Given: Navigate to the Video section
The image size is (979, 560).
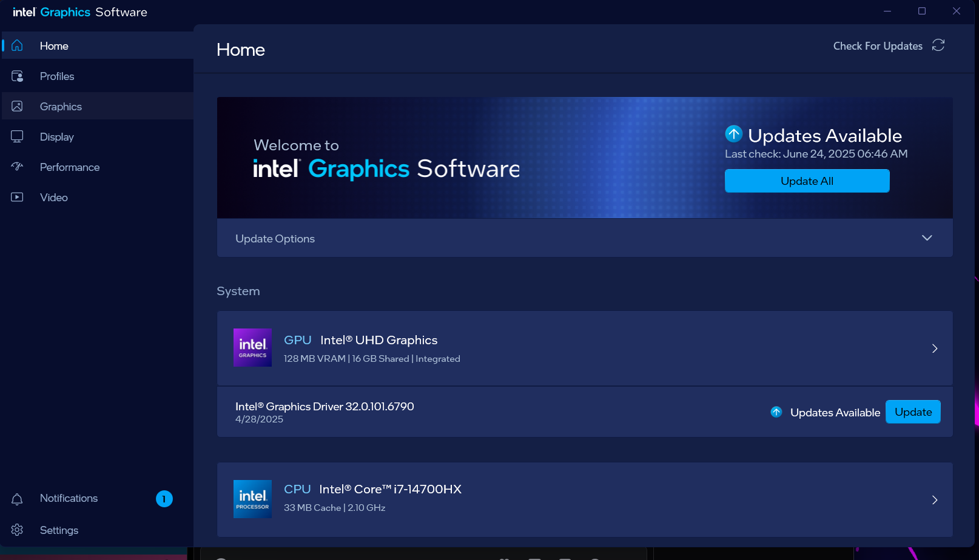Looking at the screenshot, I should click(98, 197).
